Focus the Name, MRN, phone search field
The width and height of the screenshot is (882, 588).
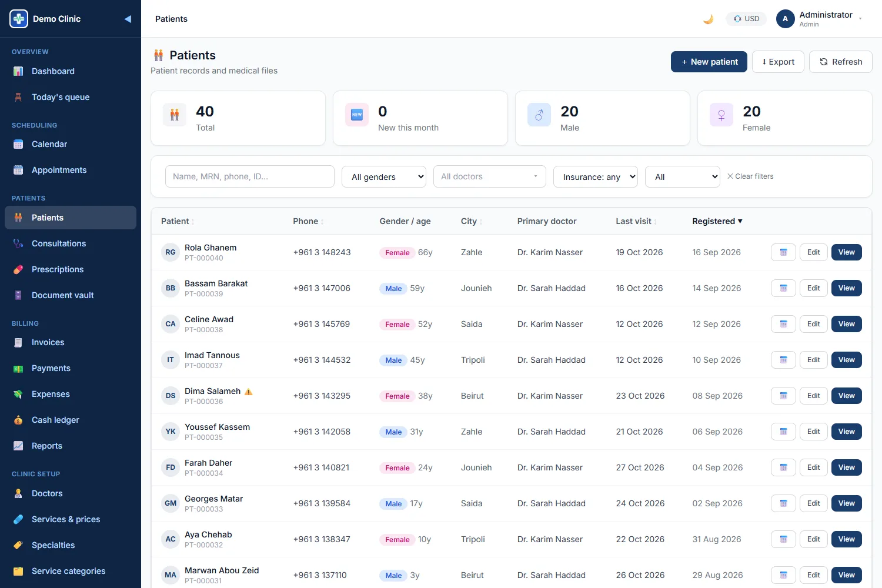(250, 176)
